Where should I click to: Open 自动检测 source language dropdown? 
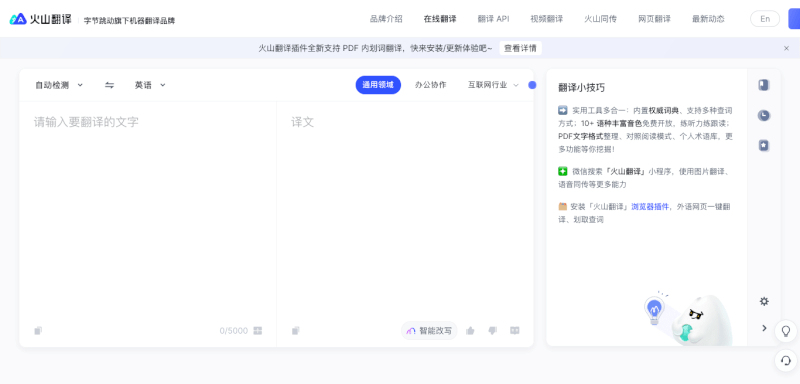(x=59, y=85)
